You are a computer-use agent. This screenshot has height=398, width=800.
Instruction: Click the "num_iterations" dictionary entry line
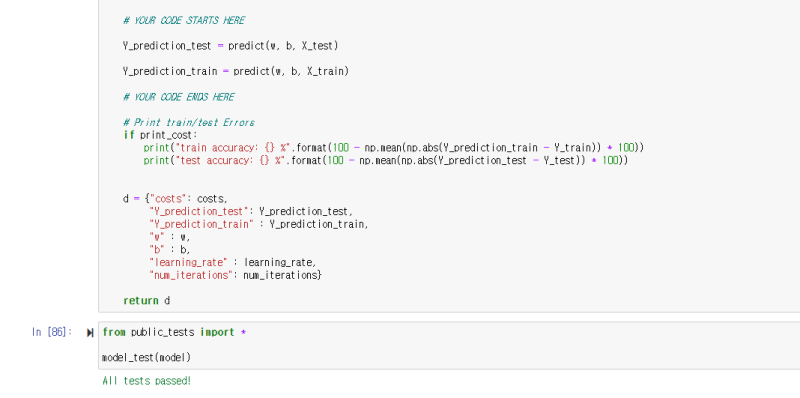[x=236, y=276]
